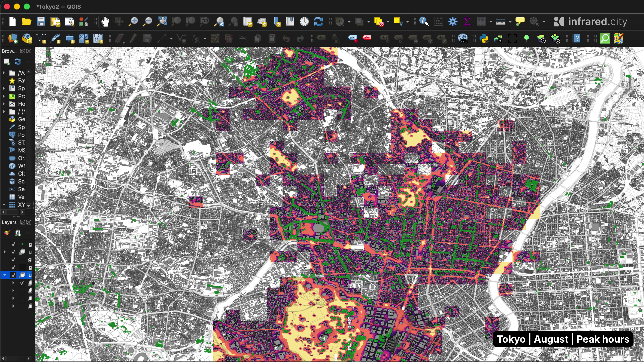Enable fourth sublayer under selected group
Screen dimensions: 644x362
(22, 306)
